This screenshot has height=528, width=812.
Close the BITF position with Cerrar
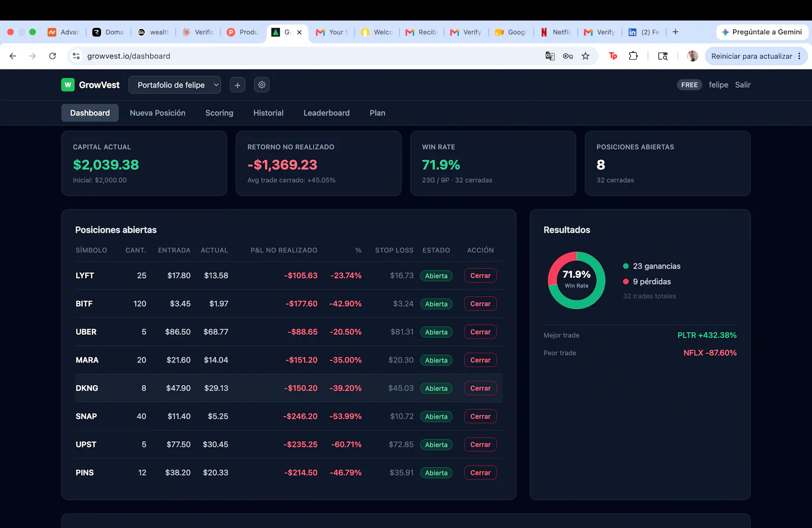tap(480, 304)
